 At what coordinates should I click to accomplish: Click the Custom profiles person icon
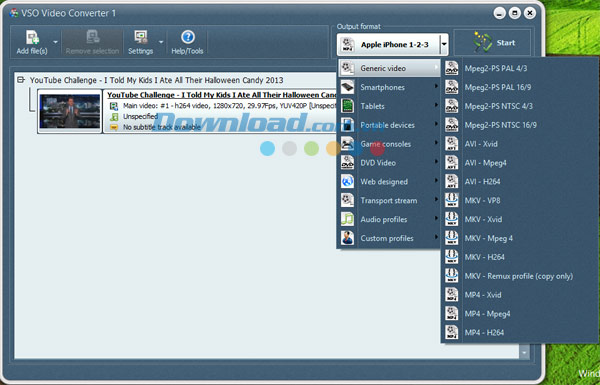(x=347, y=238)
